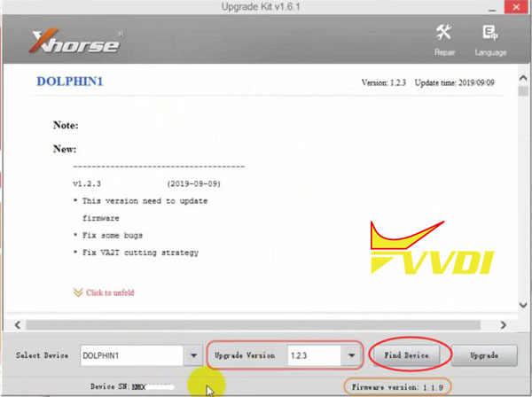Click the horizontal scrollbar right arrow
This screenshot has height=397, width=532.
point(503,325)
